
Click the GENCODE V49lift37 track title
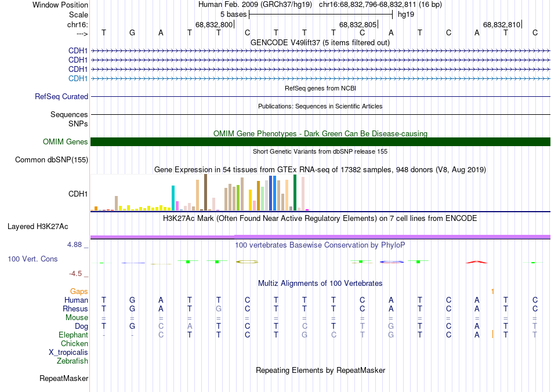(x=320, y=43)
